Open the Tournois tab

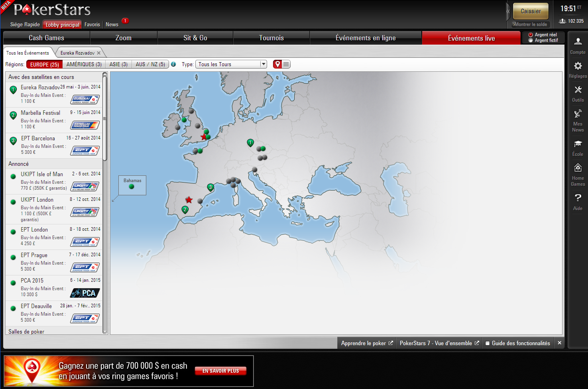pyautogui.click(x=271, y=38)
